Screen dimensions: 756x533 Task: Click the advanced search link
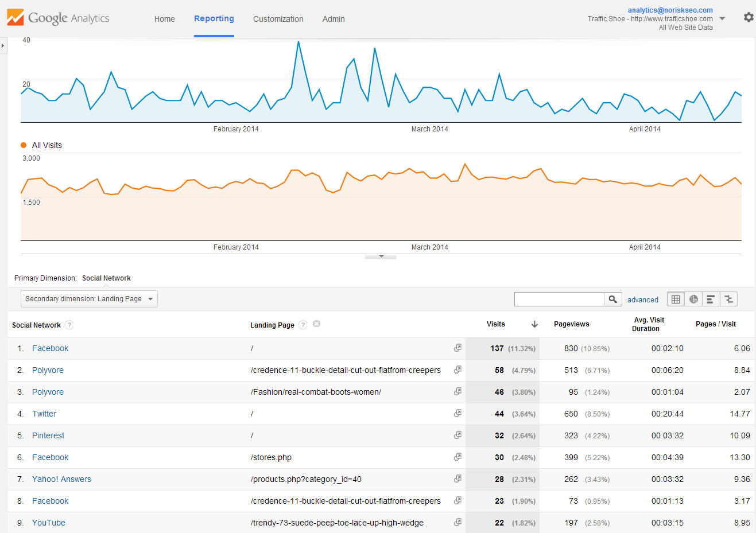642,299
